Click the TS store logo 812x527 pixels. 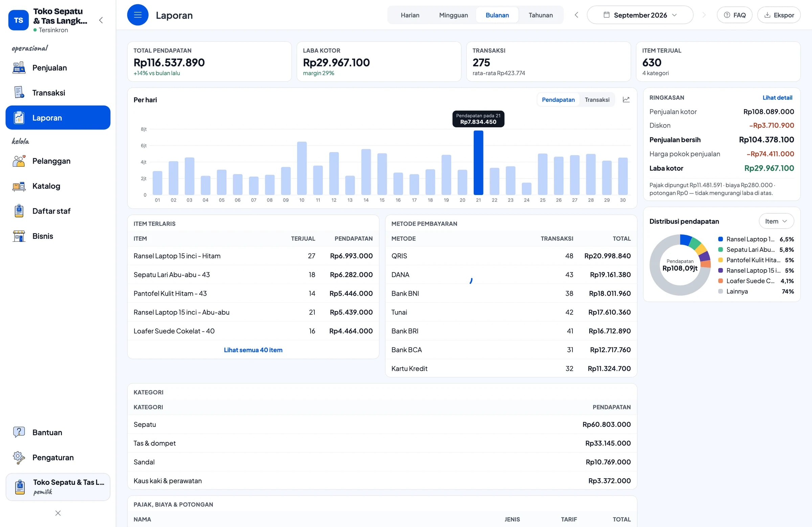pos(18,20)
